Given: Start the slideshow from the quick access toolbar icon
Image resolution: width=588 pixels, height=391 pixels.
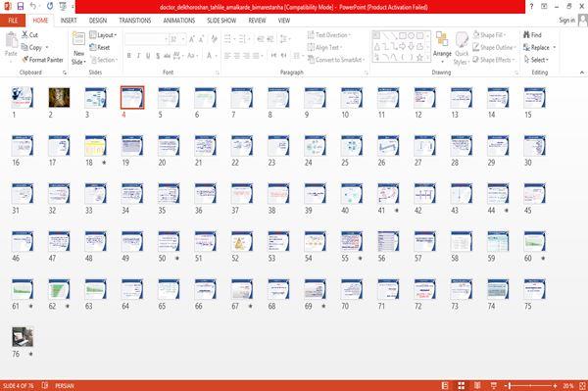Looking at the screenshot, I should click(63, 7).
